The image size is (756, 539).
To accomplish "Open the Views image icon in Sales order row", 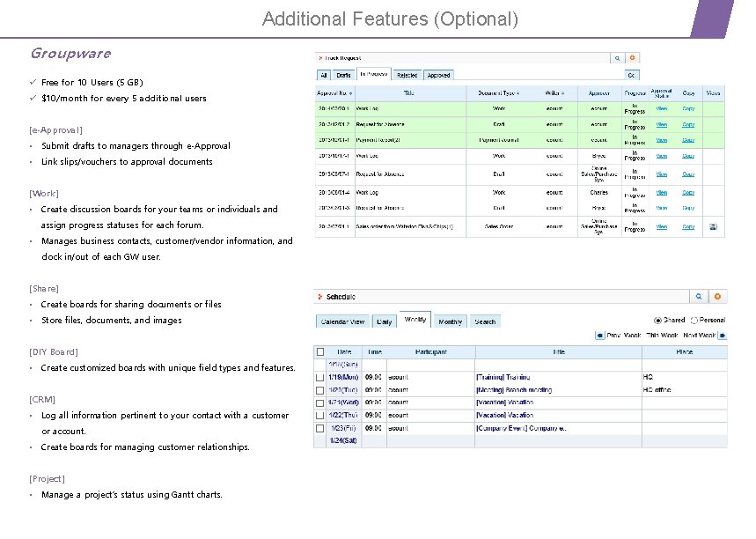I will [713, 226].
